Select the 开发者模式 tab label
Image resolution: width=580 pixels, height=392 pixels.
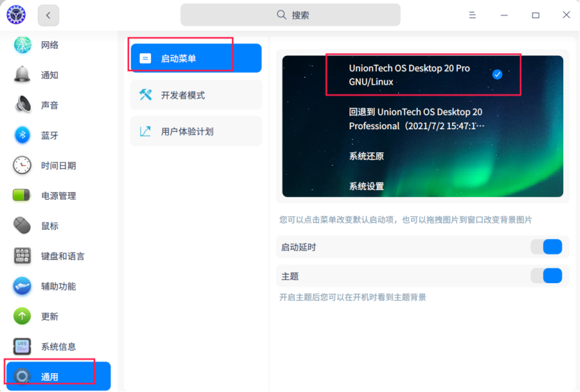coord(182,95)
